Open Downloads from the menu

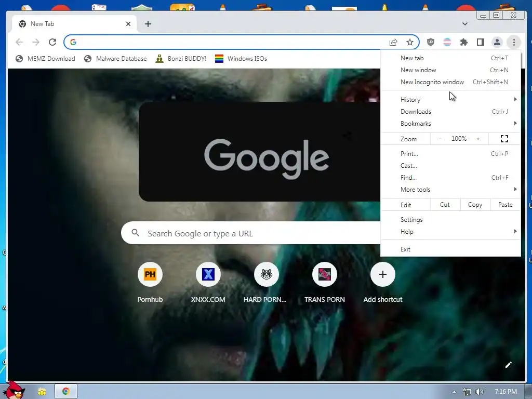click(x=450, y=111)
